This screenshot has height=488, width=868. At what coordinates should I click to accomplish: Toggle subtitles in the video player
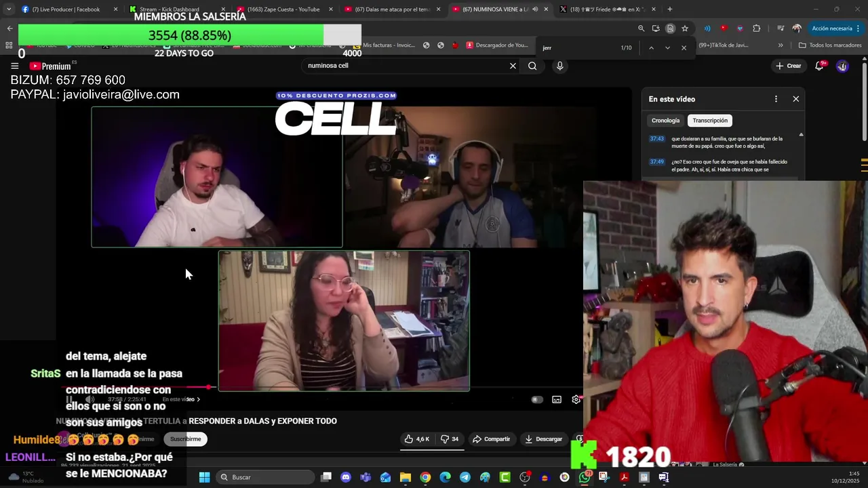pyautogui.click(x=557, y=399)
